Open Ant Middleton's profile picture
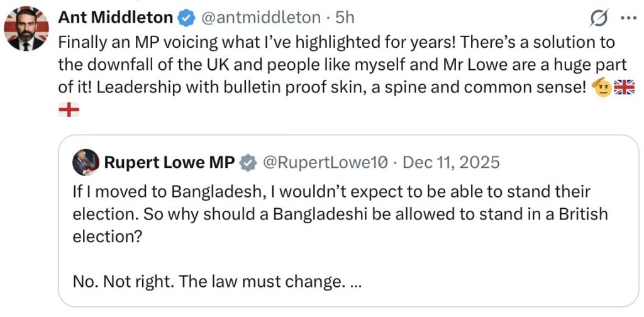Viewport: 644px width, 317px height. coord(26,28)
